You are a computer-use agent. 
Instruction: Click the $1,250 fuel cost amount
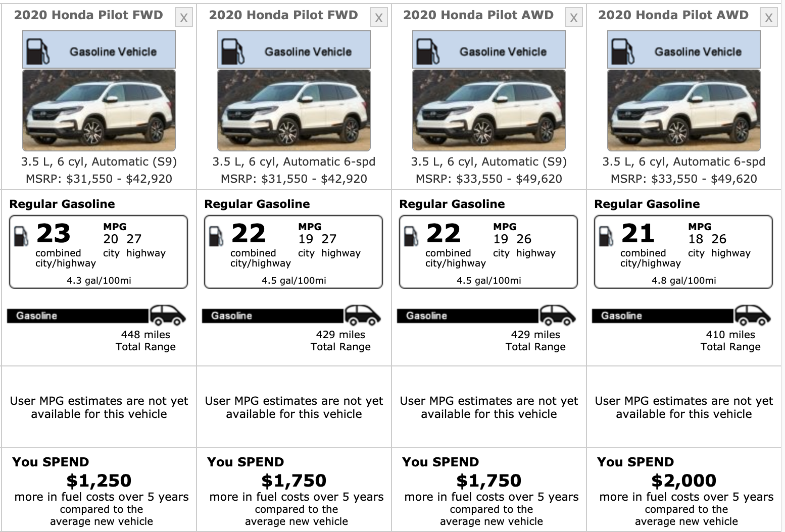99,481
